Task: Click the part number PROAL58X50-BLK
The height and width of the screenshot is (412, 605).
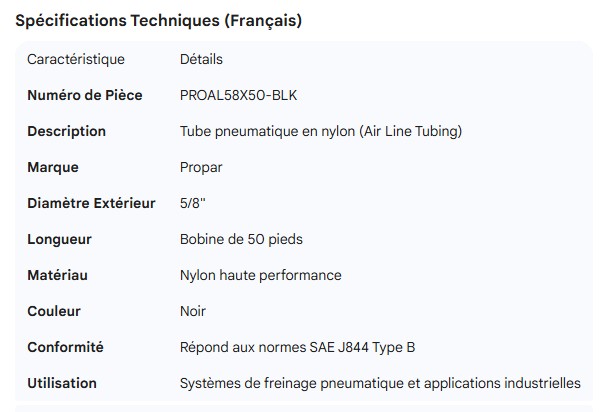Action: 238,95
